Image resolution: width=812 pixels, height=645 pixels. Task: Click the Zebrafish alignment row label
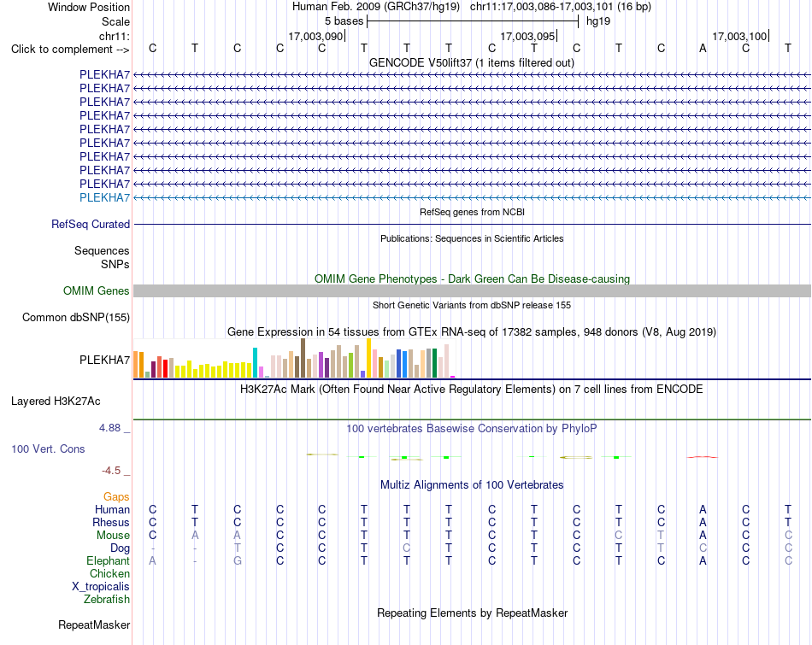(x=107, y=599)
